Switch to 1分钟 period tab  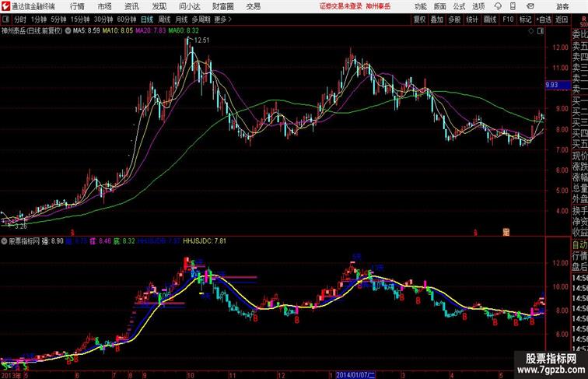click(39, 19)
